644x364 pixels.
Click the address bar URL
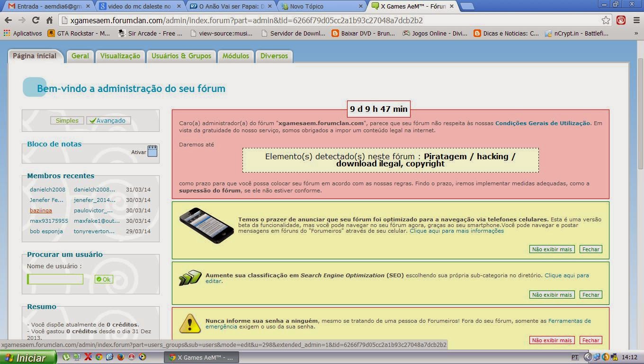tap(246, 20)
